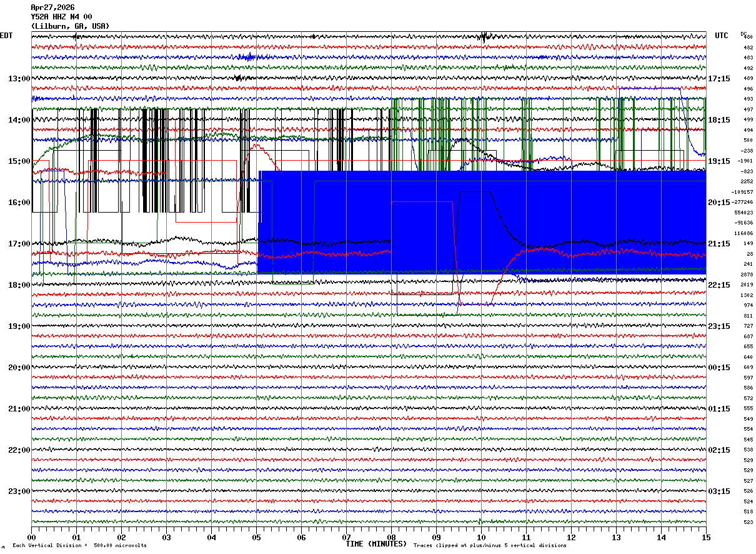This screenshot has height=554, width=756.
Task: Click the 19:15 UTC time label
Action: [x=719, y=161]
